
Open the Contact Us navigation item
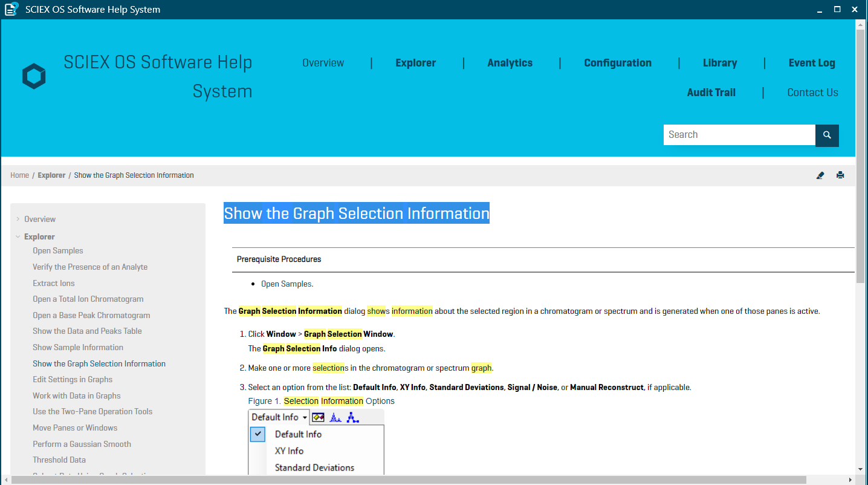point(813,93)
